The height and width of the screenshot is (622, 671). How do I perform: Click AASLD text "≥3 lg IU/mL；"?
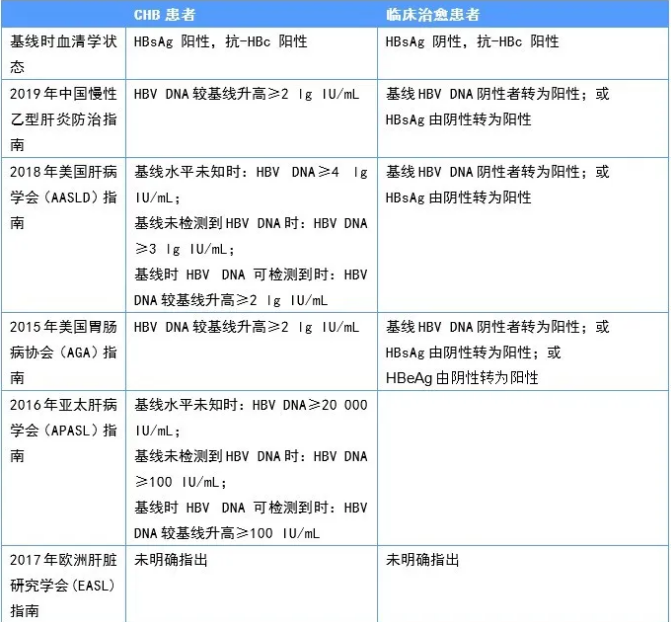click(x=185, y=249)
